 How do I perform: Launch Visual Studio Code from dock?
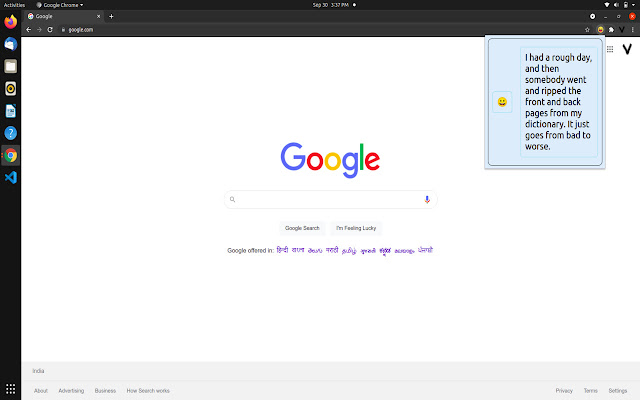[x=11, y=178]
